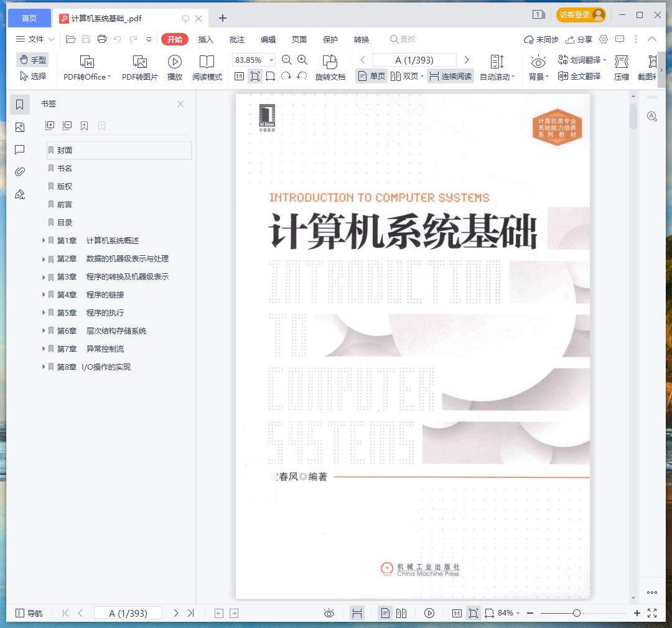Open the settings gear near 分享
Image resolution: width=672 pixels, height=628 pixels.
pyautogui.click(x=604, y=39)
